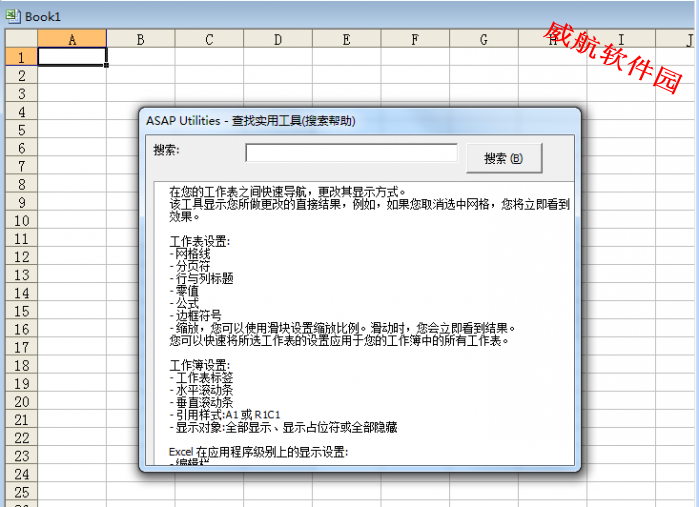Click the Book1 workbook title text
Viewport: 699px width, 507px height.
pos(43,16)
